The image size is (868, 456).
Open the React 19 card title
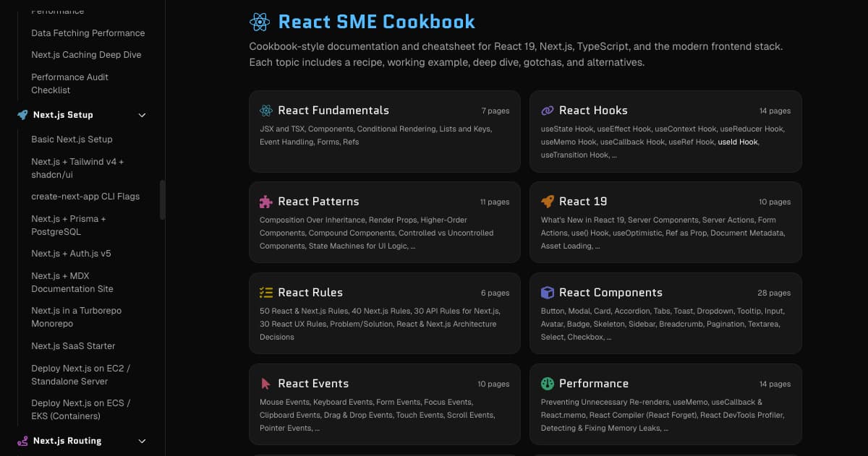click(583, 202)
